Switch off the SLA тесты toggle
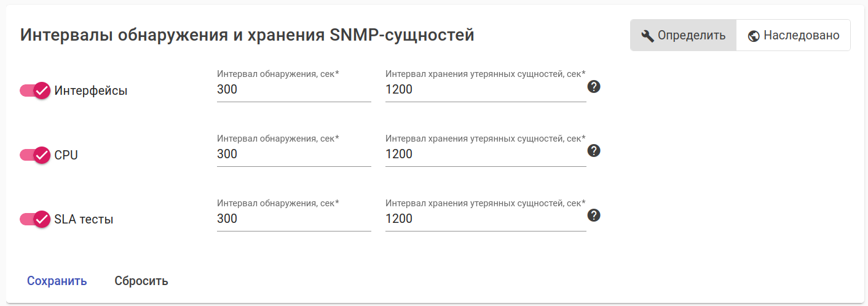 (34, 219)
